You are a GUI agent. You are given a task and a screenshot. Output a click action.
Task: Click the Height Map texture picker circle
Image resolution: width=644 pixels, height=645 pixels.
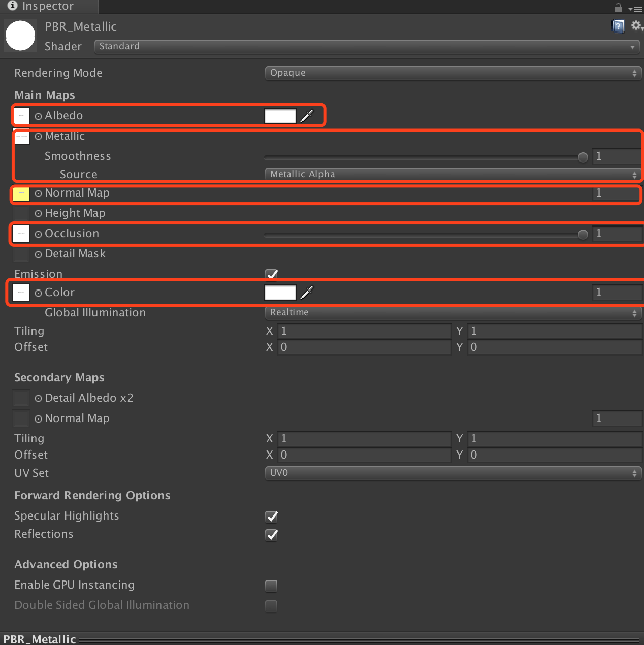tap(38, 214)
